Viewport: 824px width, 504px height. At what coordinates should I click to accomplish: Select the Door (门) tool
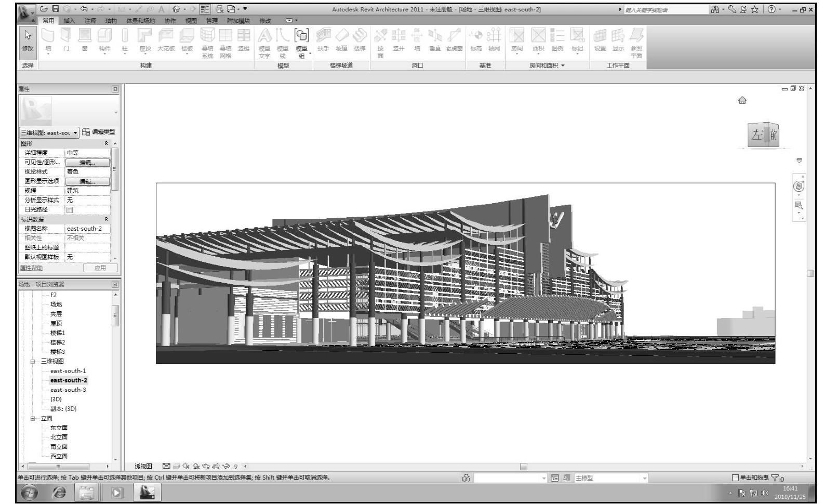coord(66,41)
